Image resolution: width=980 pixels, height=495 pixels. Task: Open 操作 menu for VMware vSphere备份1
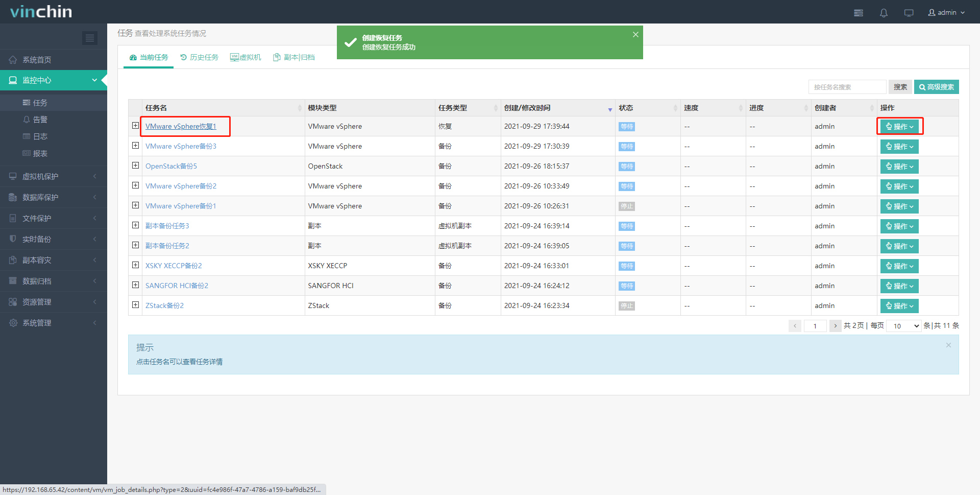(899, 206)
